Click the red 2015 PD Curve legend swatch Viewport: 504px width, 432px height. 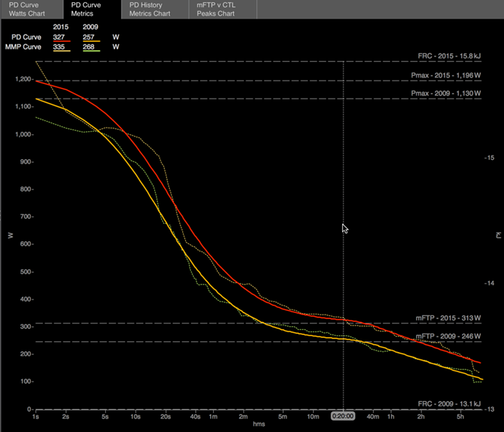pos(62,41)
